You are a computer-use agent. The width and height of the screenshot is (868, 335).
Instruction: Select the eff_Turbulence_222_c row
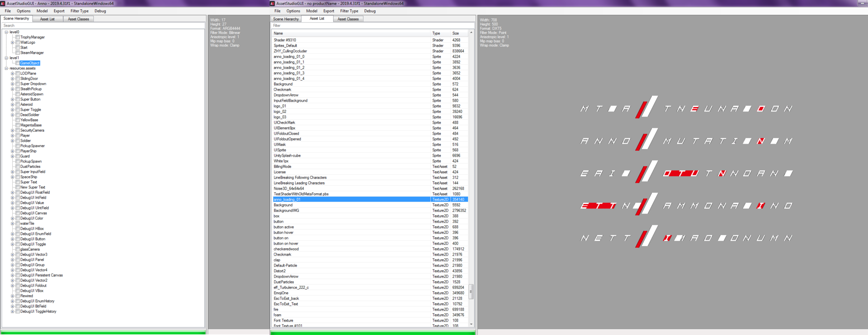tap(370, 288)
